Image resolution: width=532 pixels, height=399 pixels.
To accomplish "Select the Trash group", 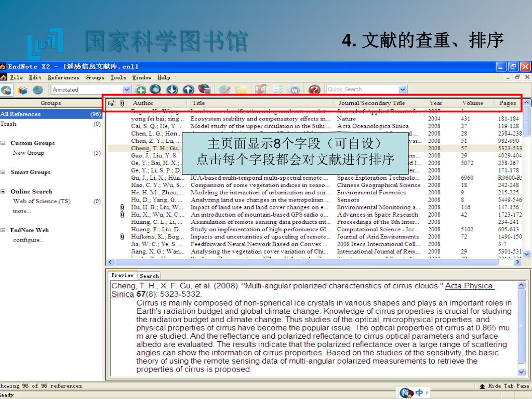I will [x=51, y=124].
